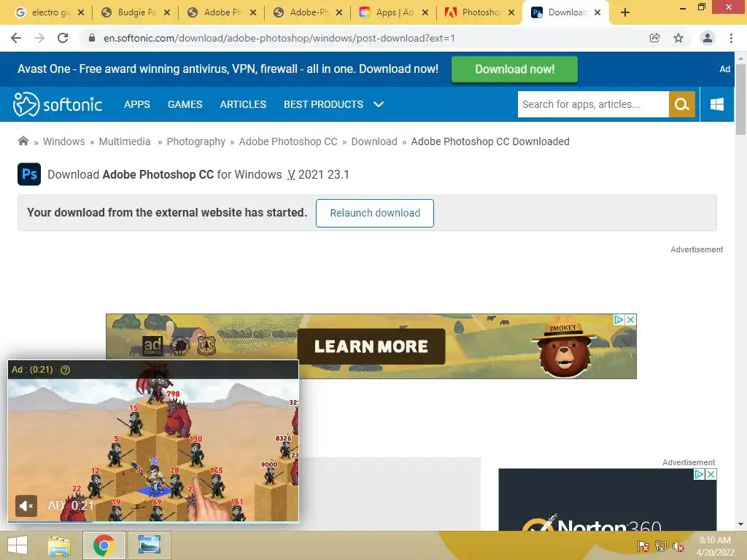
Task: Open Action Center flag tray icon
Action: (x=643, y=546)
